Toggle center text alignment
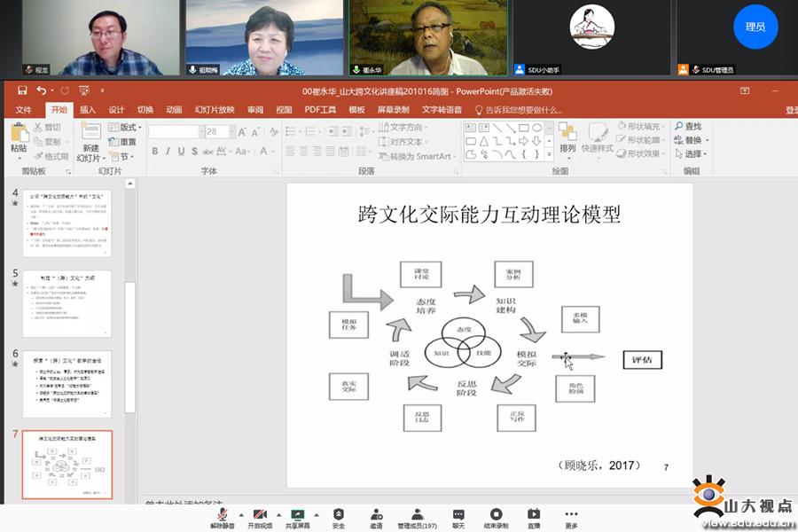The image size is (798, 532). click(304, 152)
